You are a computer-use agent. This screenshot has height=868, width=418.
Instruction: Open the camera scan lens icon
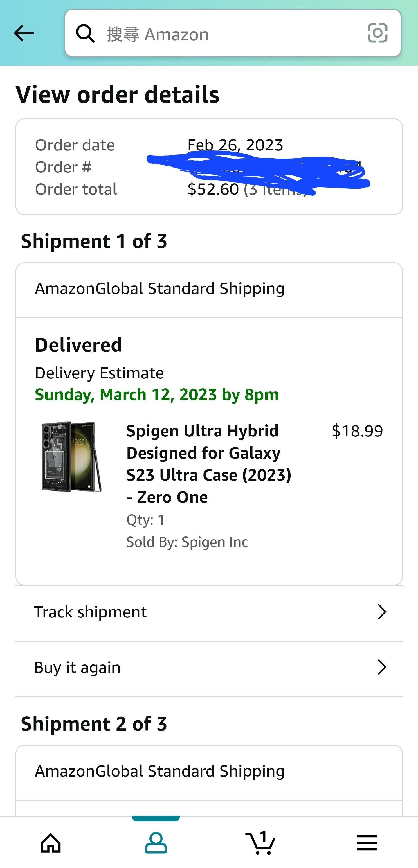coord(377,33)
